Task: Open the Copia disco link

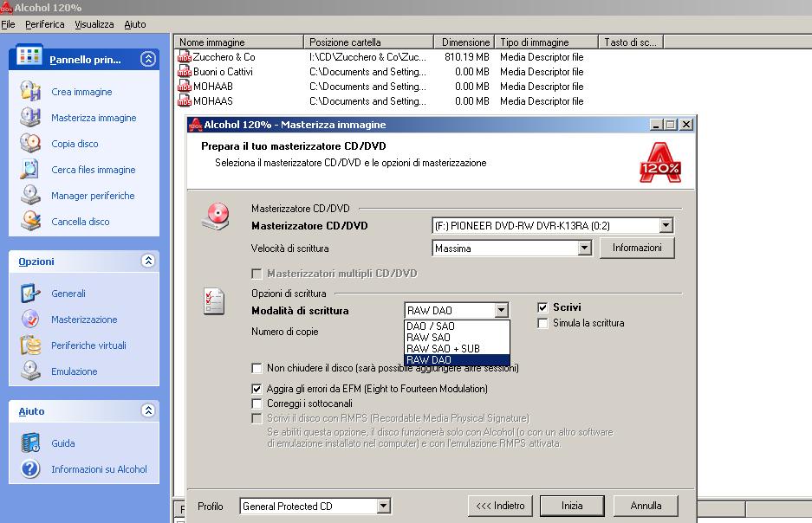Action: coord(75,144)
